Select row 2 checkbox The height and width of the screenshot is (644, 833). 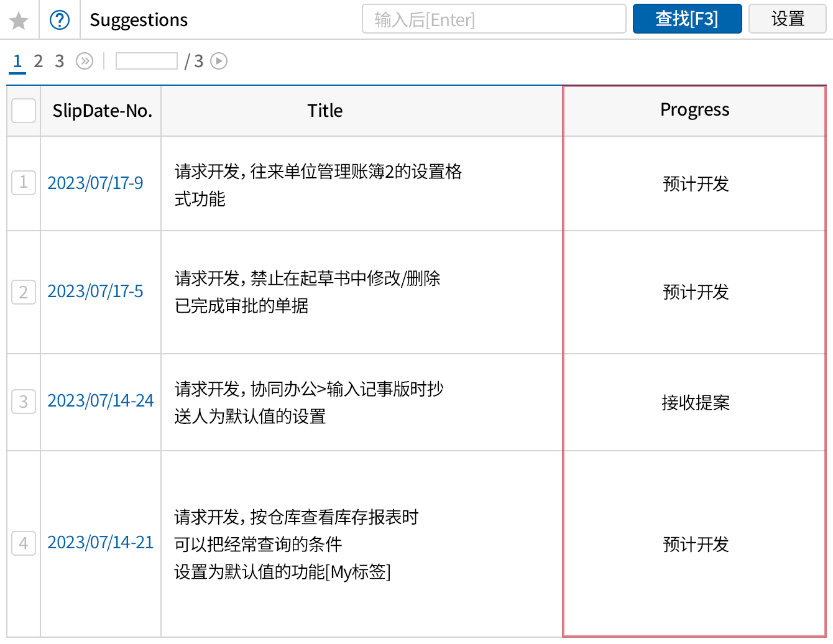pos(24,292)
